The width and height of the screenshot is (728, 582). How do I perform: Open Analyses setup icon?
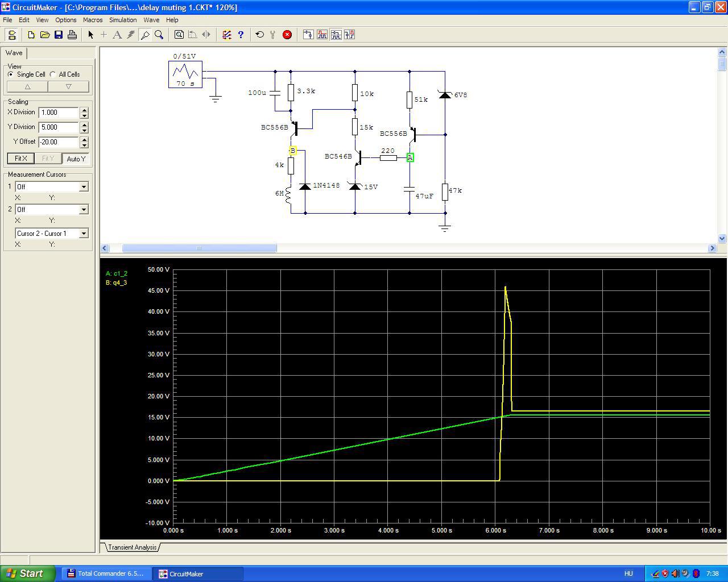[x=226, y=35]
